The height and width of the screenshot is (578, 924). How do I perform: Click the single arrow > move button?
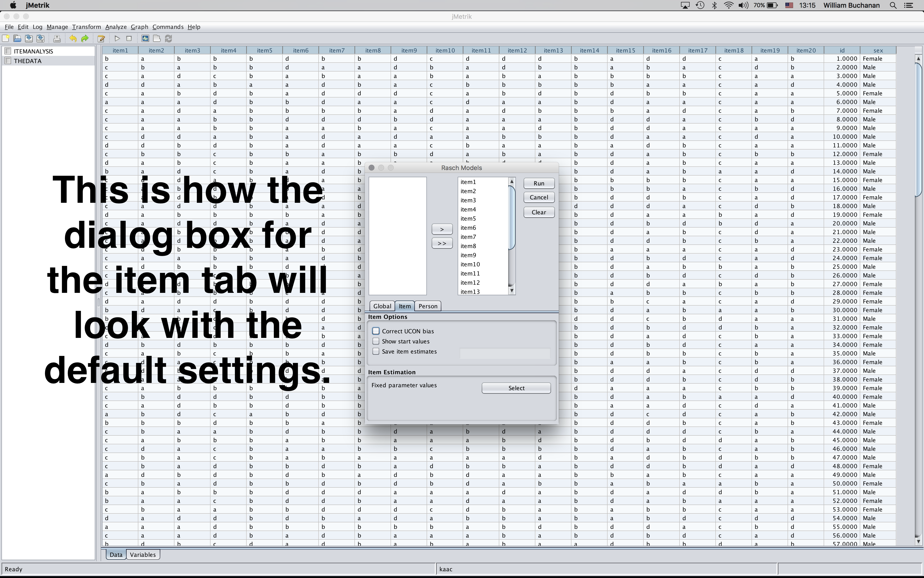tap(442, 229)
